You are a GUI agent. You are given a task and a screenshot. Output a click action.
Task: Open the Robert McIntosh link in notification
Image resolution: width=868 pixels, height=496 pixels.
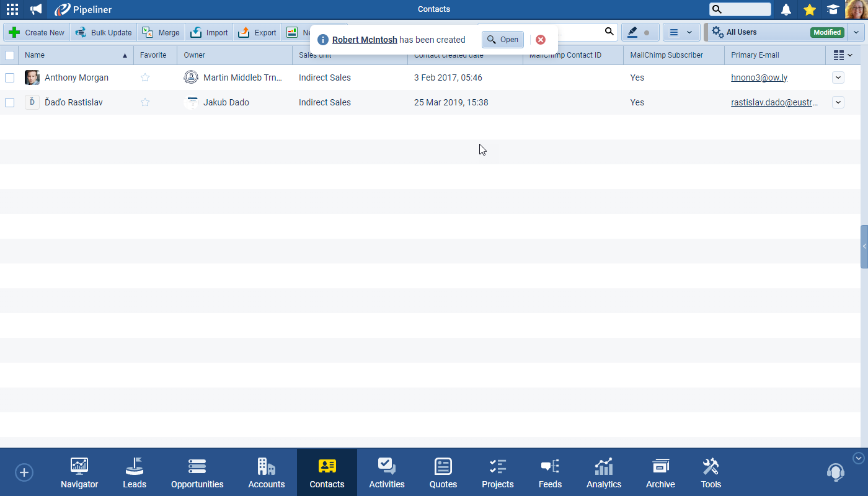pos(365,40)
